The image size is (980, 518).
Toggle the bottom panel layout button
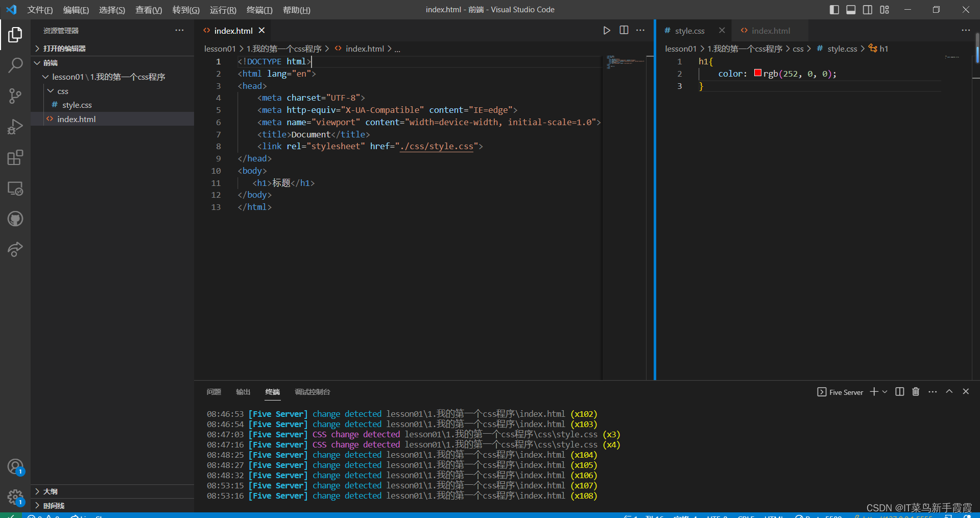pos(851,10)
